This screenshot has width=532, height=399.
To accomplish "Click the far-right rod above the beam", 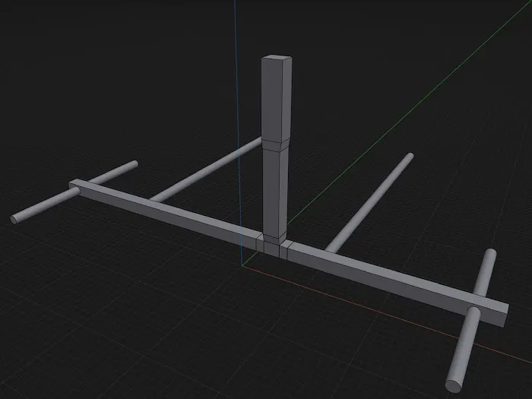I will (x=484, y=272).
